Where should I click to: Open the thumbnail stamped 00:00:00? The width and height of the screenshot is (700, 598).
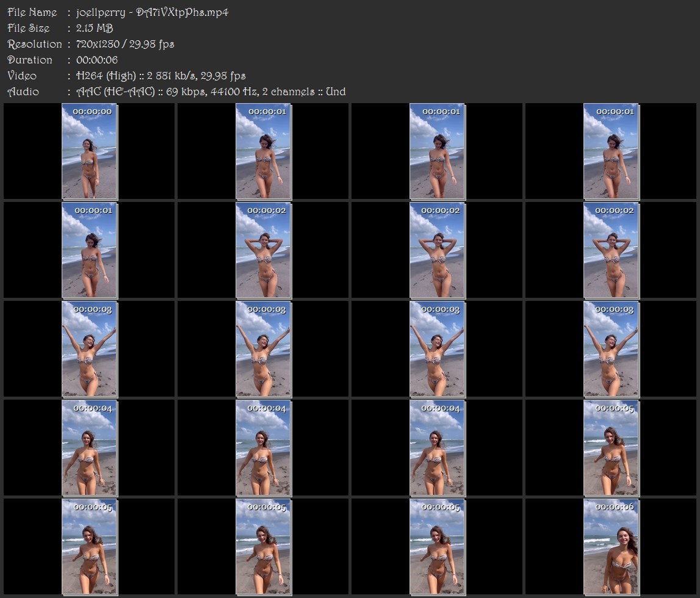coord(90,151)
